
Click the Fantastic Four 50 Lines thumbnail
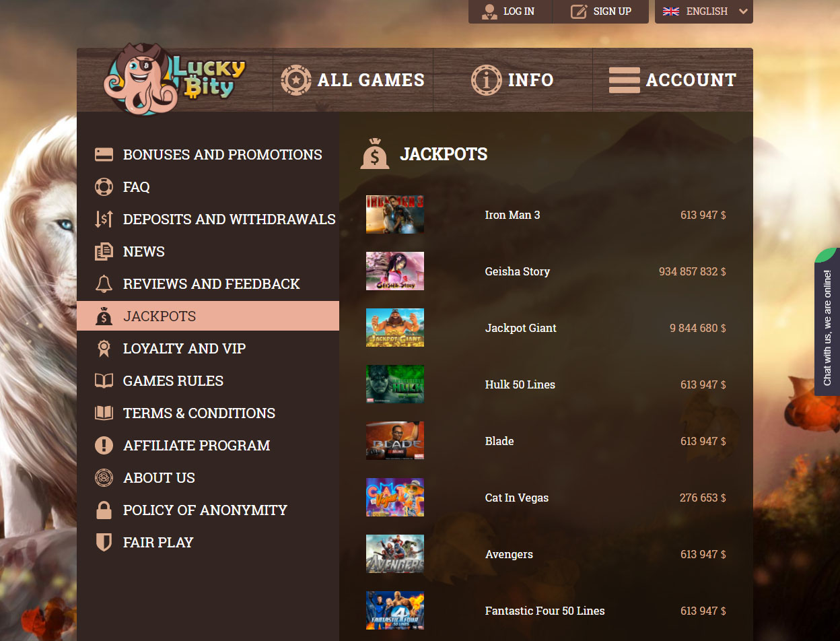(395, 611)
